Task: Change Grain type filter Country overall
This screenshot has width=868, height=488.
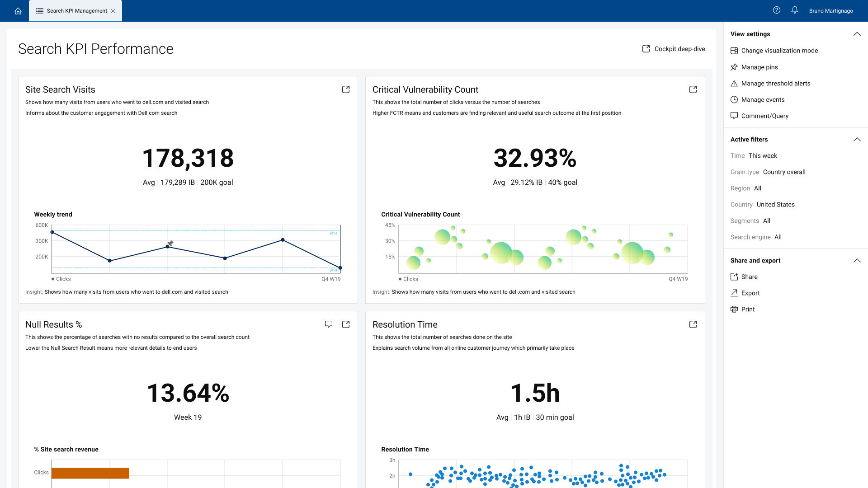Action: pyautogui.click(x=784, y=172)
